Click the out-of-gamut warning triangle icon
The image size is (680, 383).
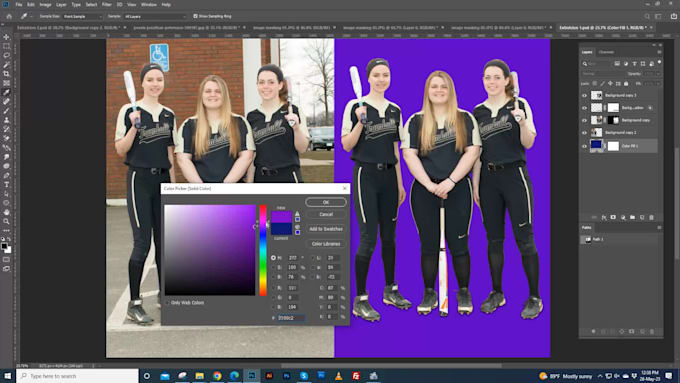click(x=297, y=214)
